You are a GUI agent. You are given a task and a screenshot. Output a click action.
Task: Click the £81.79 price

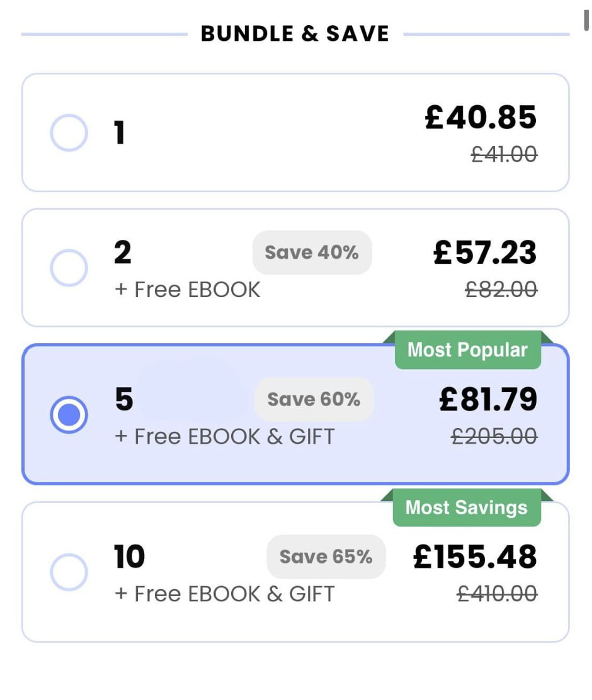488,399
